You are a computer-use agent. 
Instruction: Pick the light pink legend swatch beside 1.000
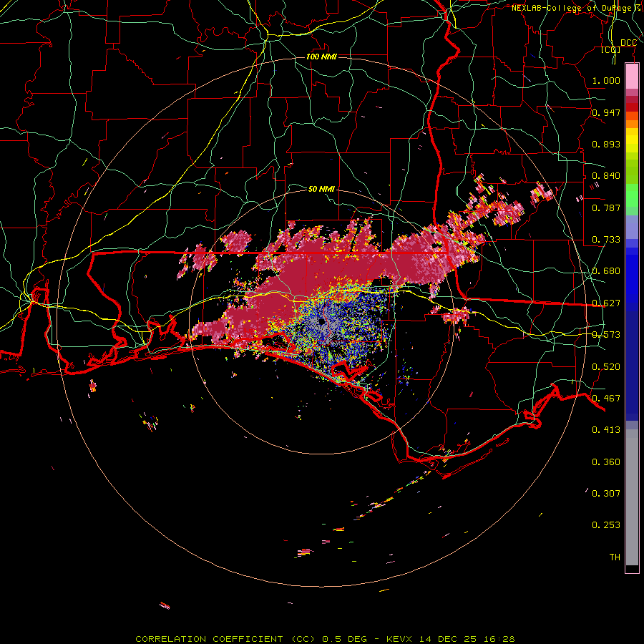(632, 77)
